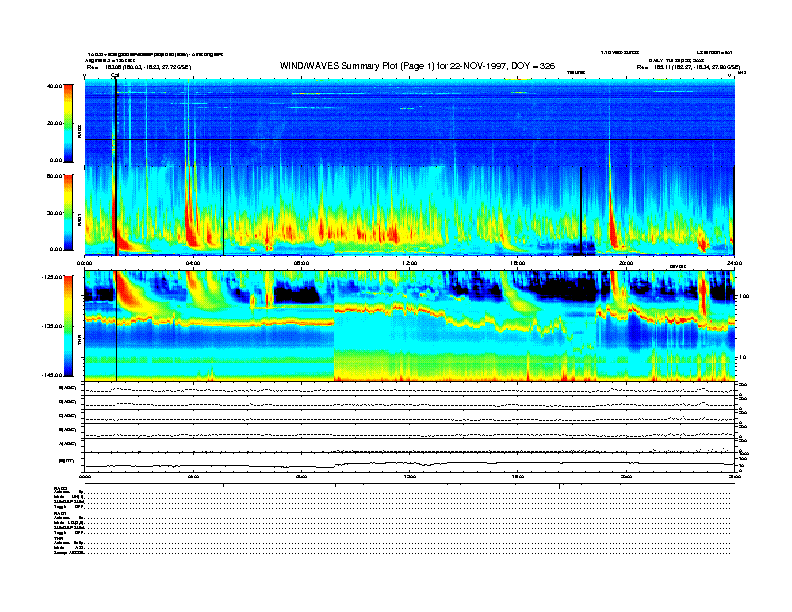This screenshot has width=792, height=612.
Task: Click the 24:00 time label under RAD1 panel
Action: point(734,263)
